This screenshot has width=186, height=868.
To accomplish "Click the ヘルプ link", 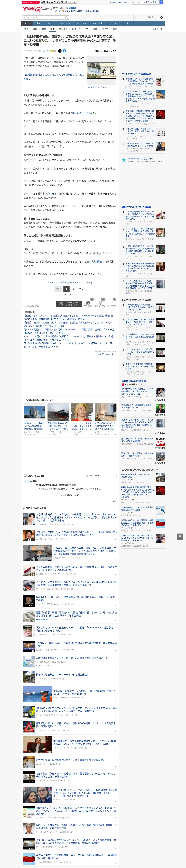I will click(x=127, y=2).
